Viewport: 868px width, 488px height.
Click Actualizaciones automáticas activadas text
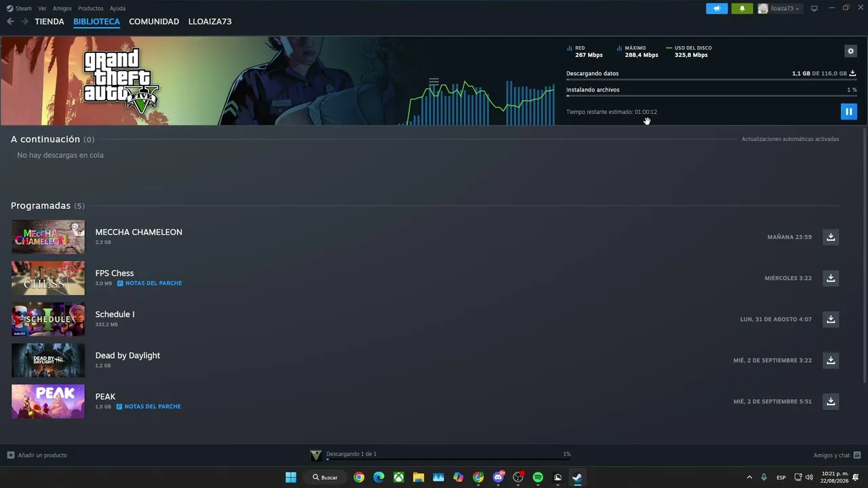pyautogui.click(x=790, y=139)
